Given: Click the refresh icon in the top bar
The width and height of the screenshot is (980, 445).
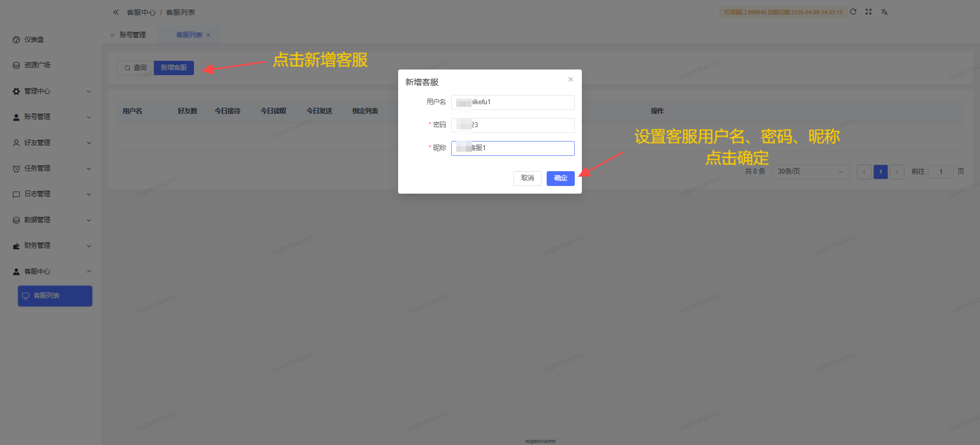Looking at the screenshot, I should [x=853, y=12].
